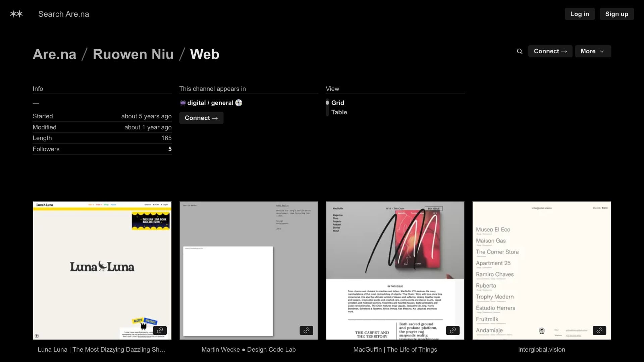Click the Sign up button
This screenshot has height=362, width=644.
(616, 14)
